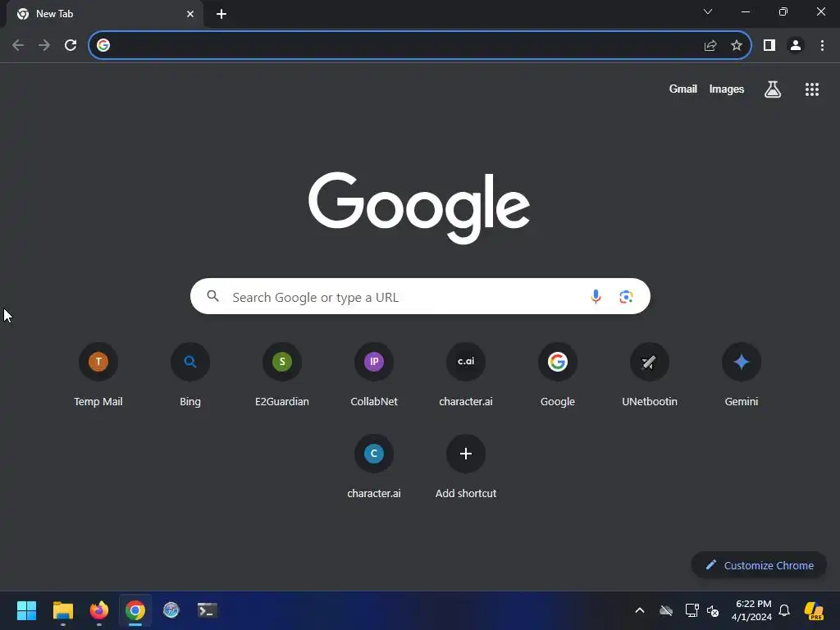The width and height of the screenshot is (840, 630).
Task: Open Gmail link
Action: click(x=682, y=89)
